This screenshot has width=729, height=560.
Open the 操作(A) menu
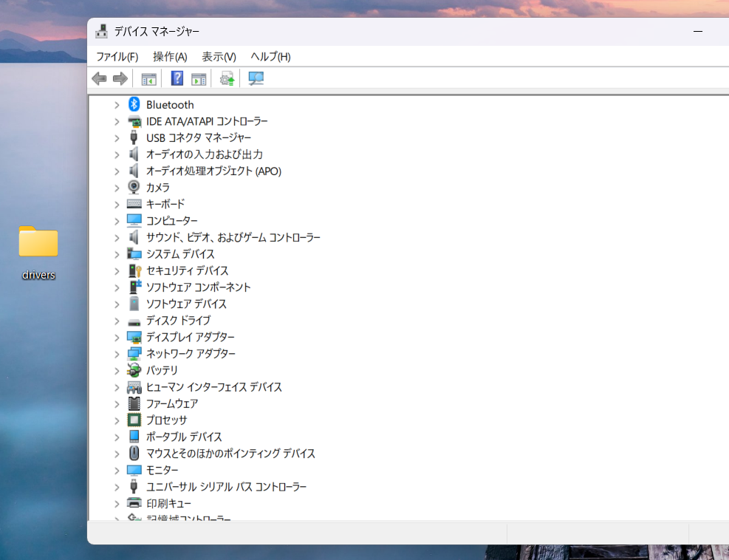[x=170, y=57]
